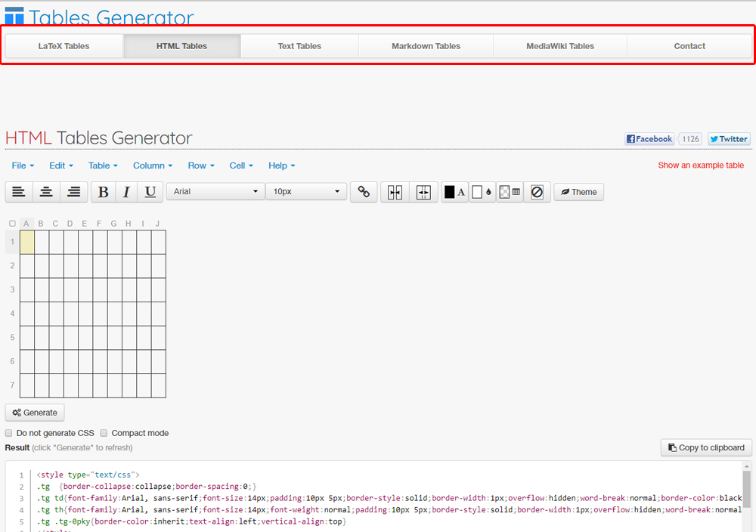Open the Cell menu

241,165
